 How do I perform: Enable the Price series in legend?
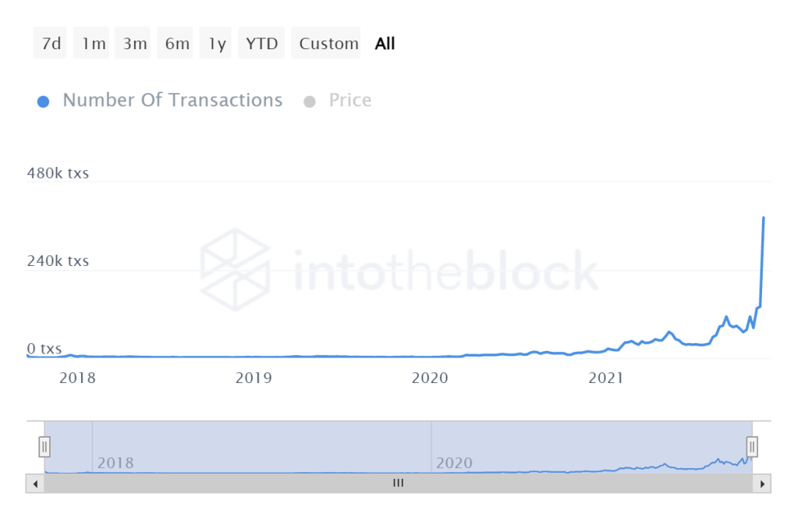point(349,101)
